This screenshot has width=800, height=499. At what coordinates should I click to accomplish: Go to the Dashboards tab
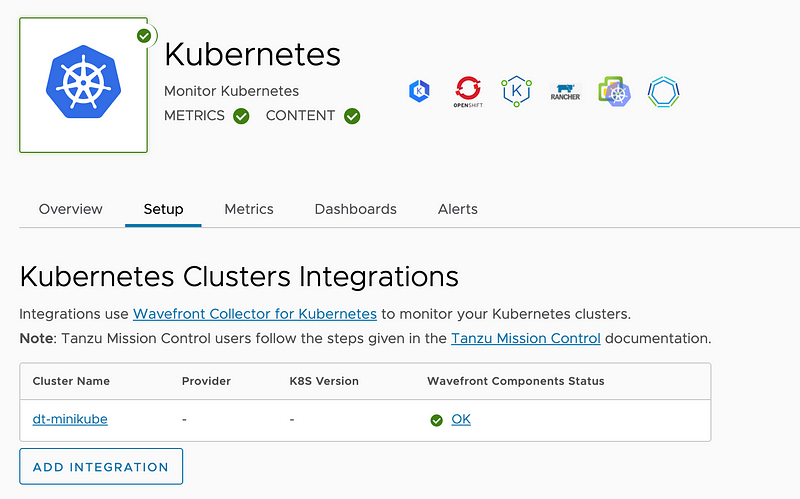(355, 209)
